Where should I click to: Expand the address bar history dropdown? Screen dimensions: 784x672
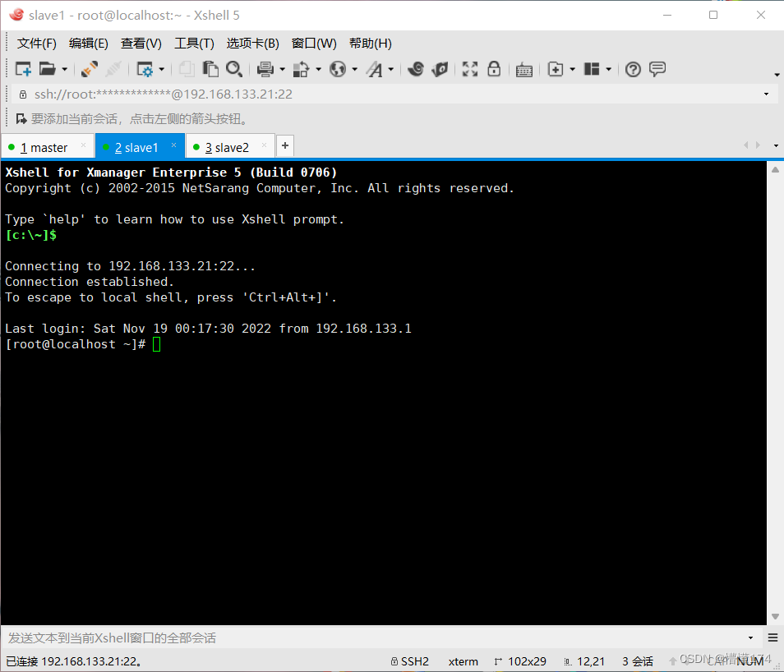click(766, 94)
